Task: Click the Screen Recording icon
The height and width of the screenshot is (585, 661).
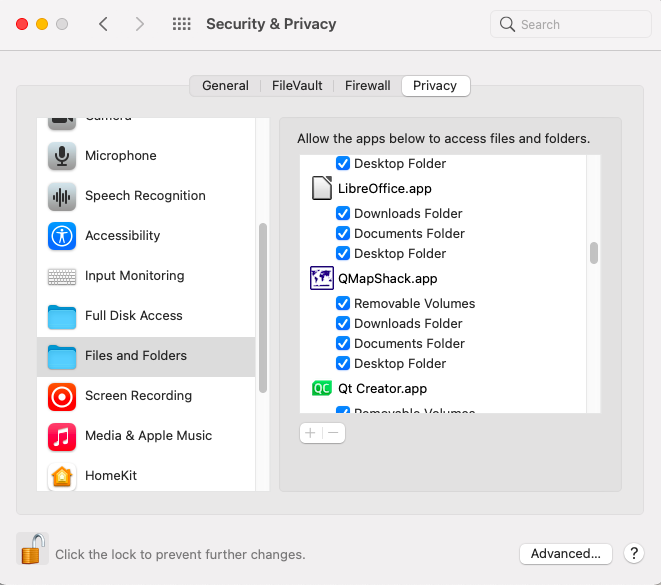Action: 62,397
